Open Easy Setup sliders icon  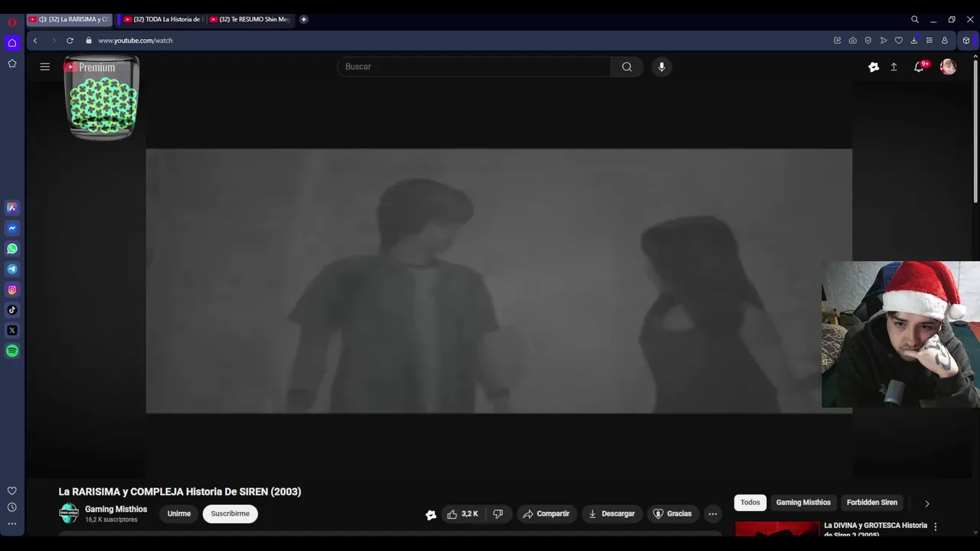929,41
